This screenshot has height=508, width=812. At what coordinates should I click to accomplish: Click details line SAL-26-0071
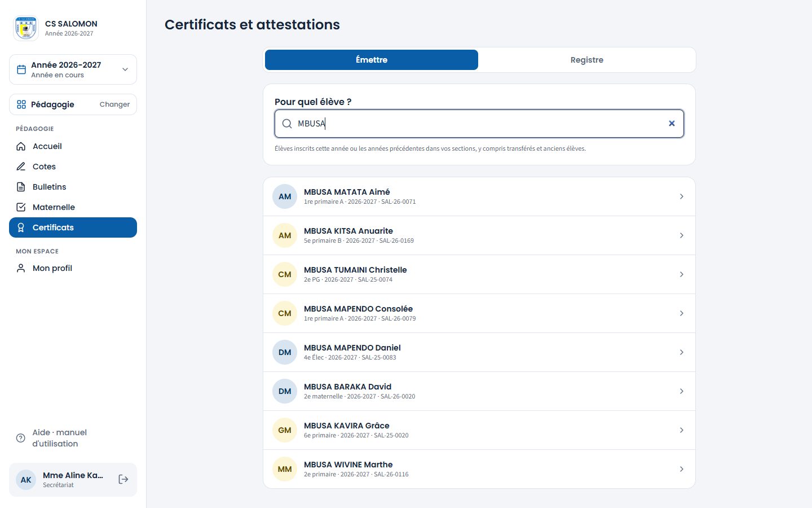click(x=360, y=202)
